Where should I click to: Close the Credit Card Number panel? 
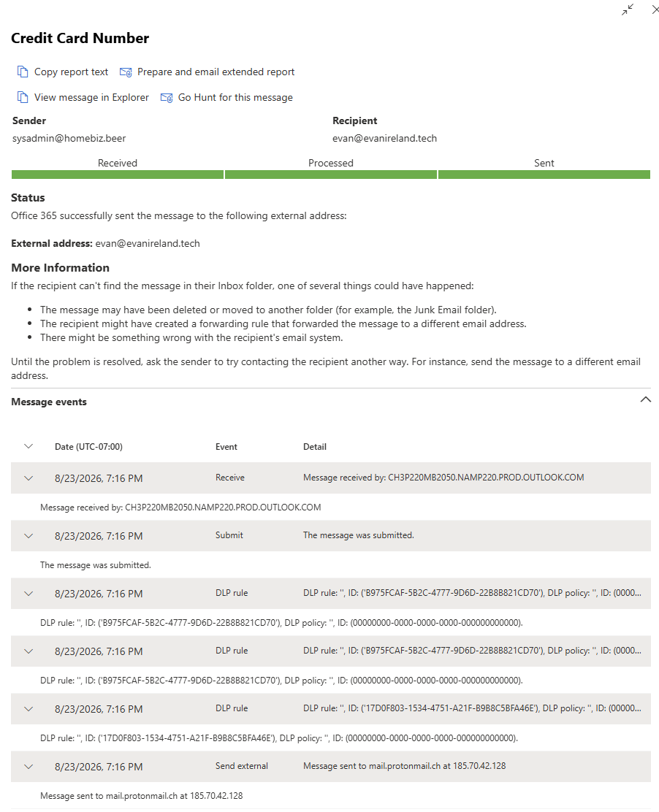655,9
